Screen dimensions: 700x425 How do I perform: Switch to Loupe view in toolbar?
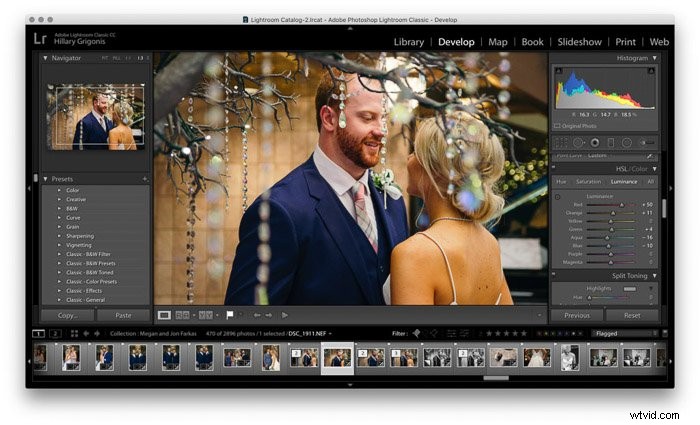(164, 315)
